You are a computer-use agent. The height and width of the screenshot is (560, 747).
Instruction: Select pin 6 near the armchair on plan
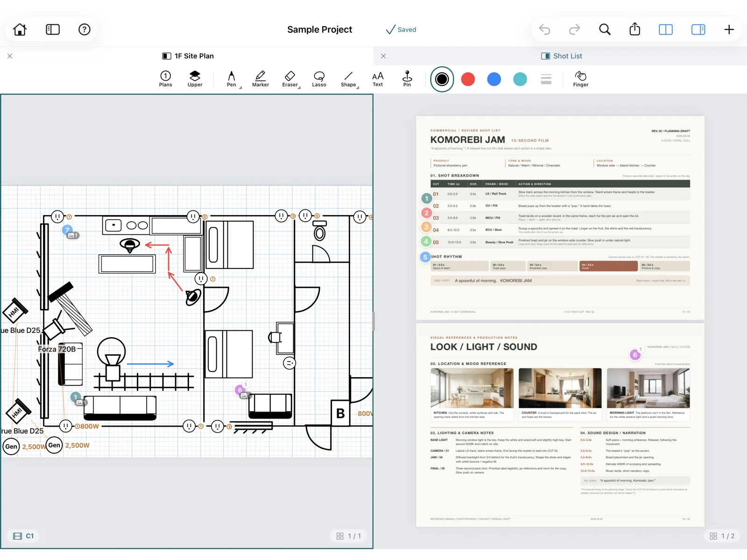pyautogui.click(x=240, y=390)
